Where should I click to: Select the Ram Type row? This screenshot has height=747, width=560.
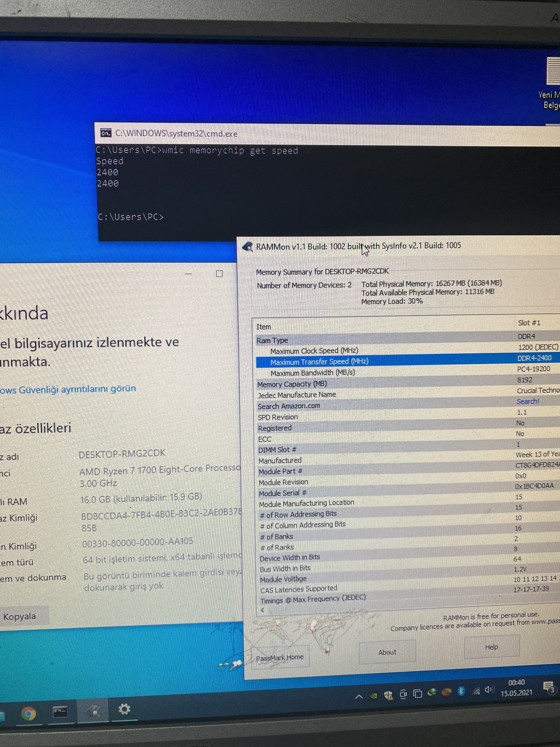pyautogui.click(x=408, y=339)
